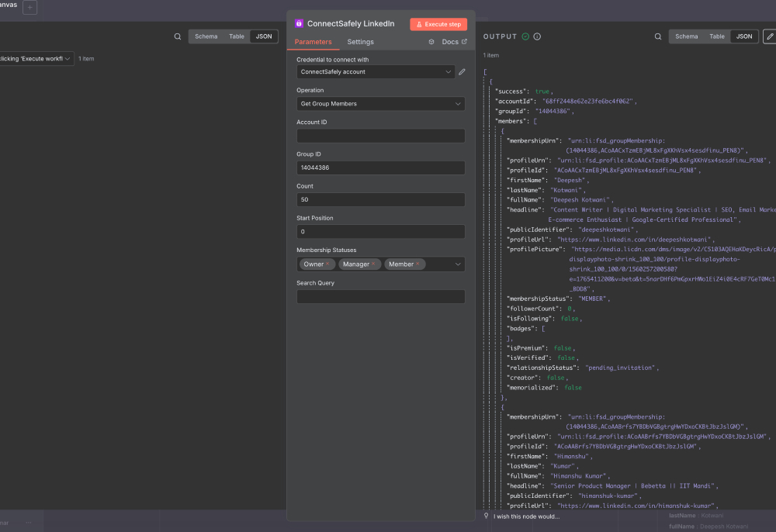The height and width of the screenshot is (532, 776).
Task: Click the pencil icon next to the credential selector
Action: coord(462,71)
